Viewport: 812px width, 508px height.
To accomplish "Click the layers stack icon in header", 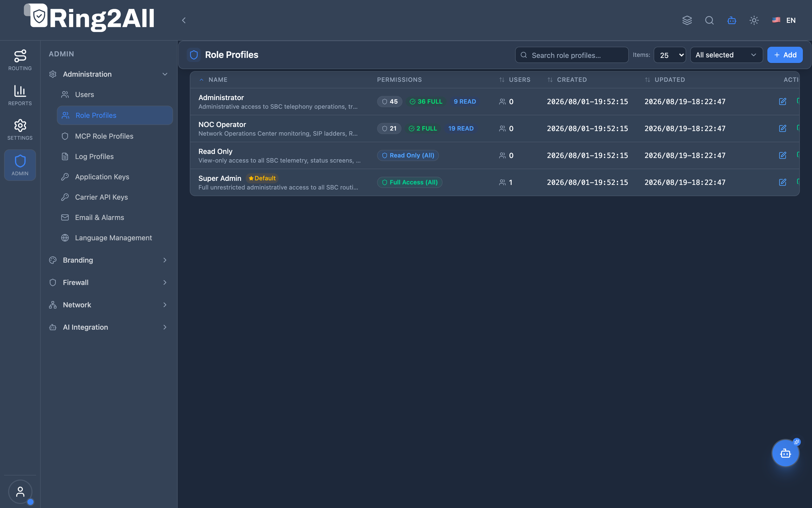I will 687,21.
